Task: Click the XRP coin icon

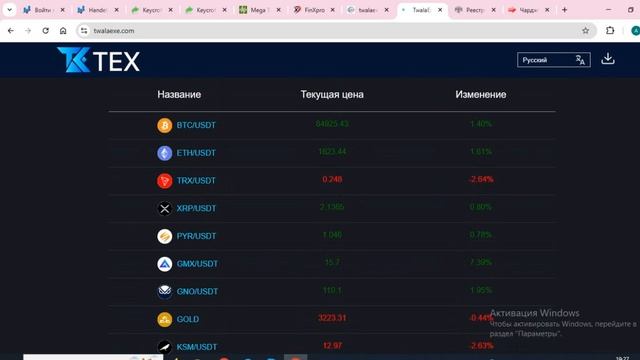Action: coord(164,209)
